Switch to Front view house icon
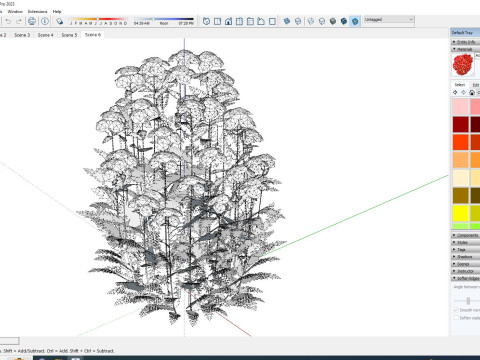Screen dimensions: 480x360 click(x=228, y=21)
